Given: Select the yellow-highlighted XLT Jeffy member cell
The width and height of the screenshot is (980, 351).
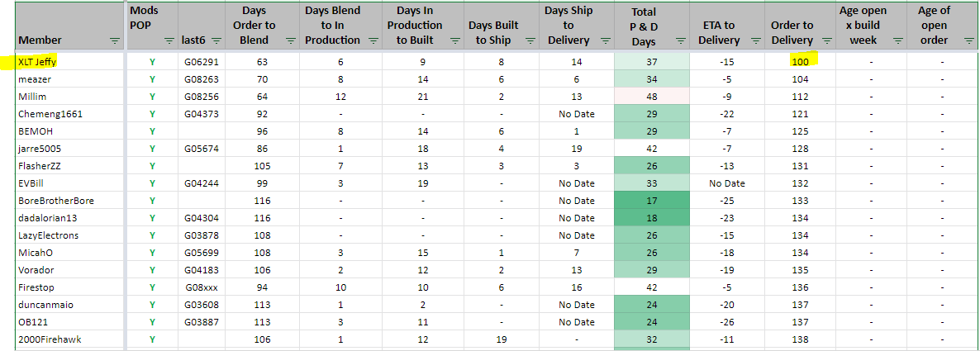Looking at the screenshot, I should (x=38, y=62).
